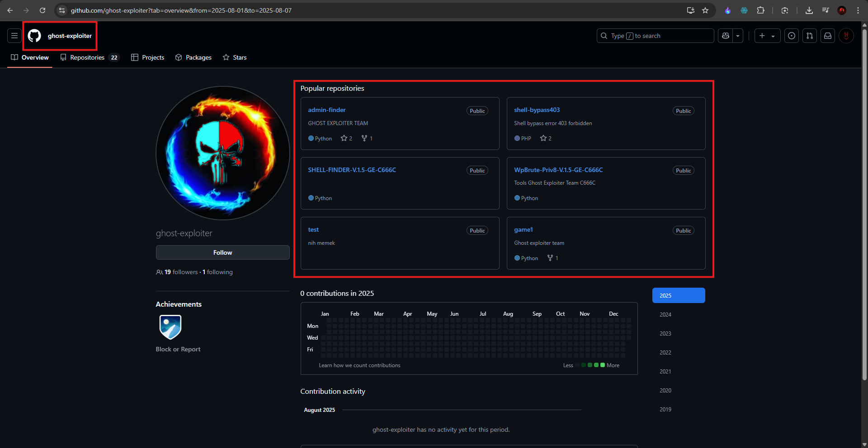Open the user profile avatar menu

pyautogui.click(x=846, y=36)
